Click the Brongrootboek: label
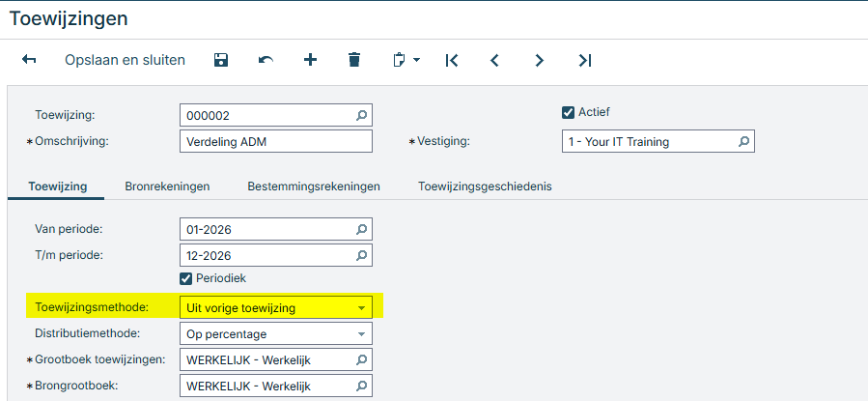The image size is (868, 401). pos(77,385)
